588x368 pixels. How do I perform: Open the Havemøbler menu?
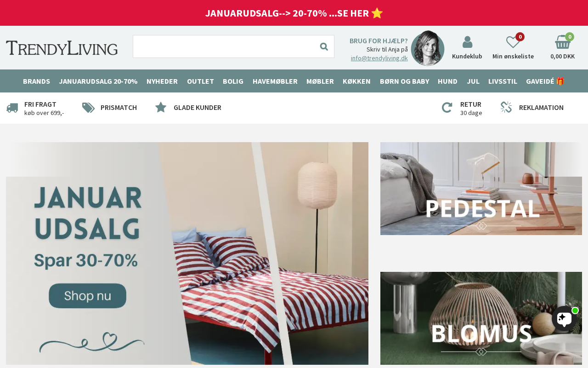[x=275, y=81]
